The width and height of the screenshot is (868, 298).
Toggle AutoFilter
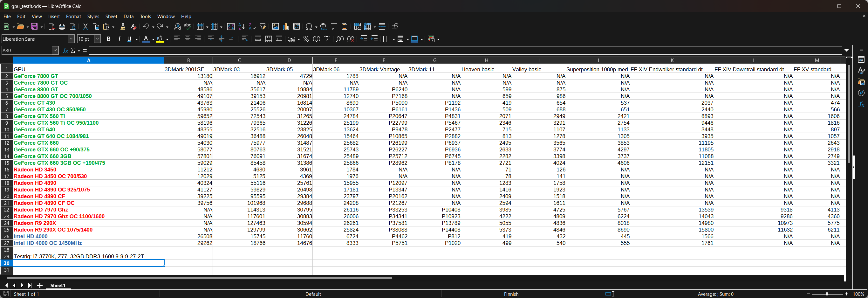263,27
